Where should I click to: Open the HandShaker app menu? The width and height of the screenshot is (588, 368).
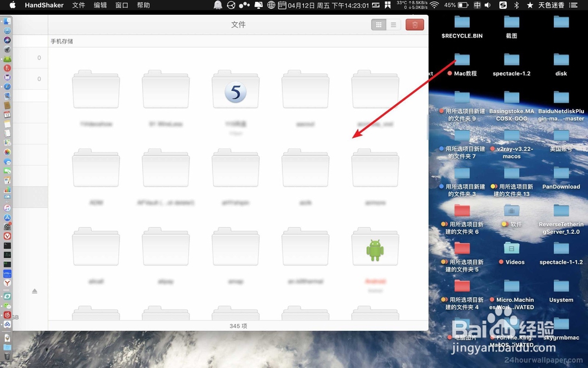point(44,5)
